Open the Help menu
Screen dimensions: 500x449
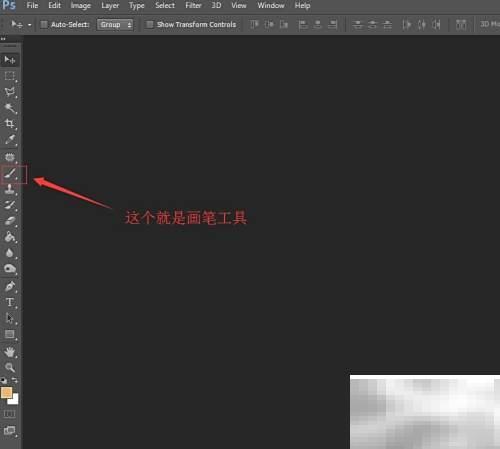click(x=302, y=6)
